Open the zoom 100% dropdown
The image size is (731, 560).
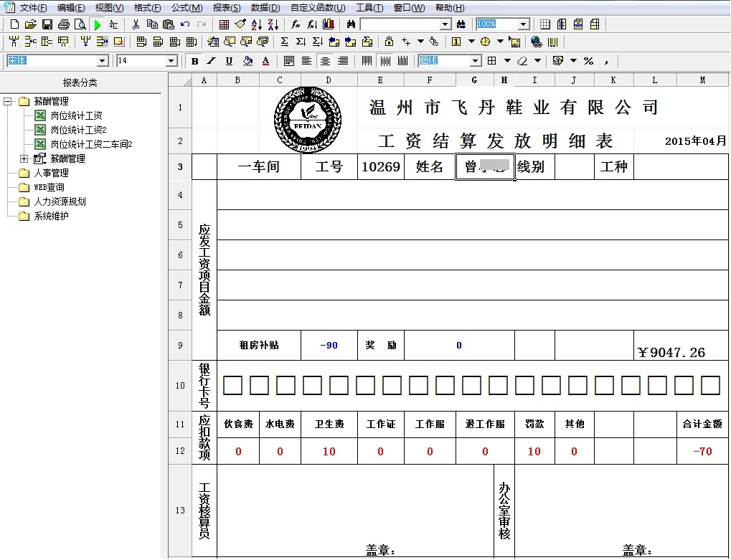[524, 24]
